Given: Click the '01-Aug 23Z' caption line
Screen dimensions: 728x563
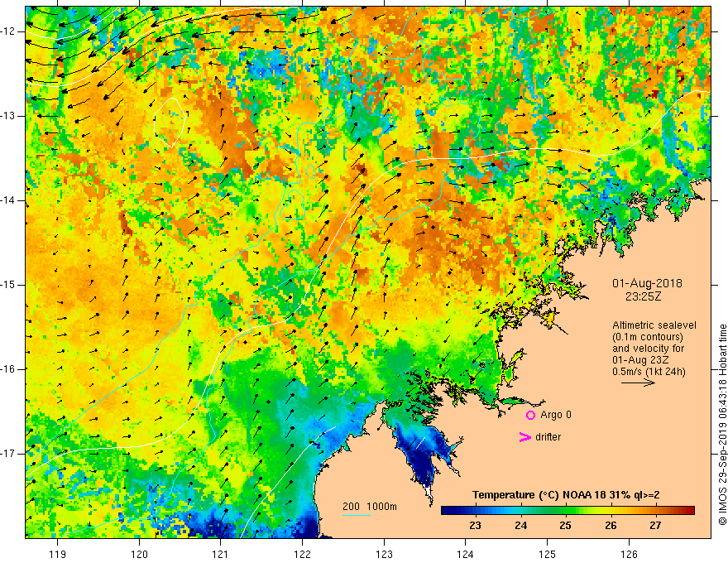Looking at the screenshot, I should 639,360.
